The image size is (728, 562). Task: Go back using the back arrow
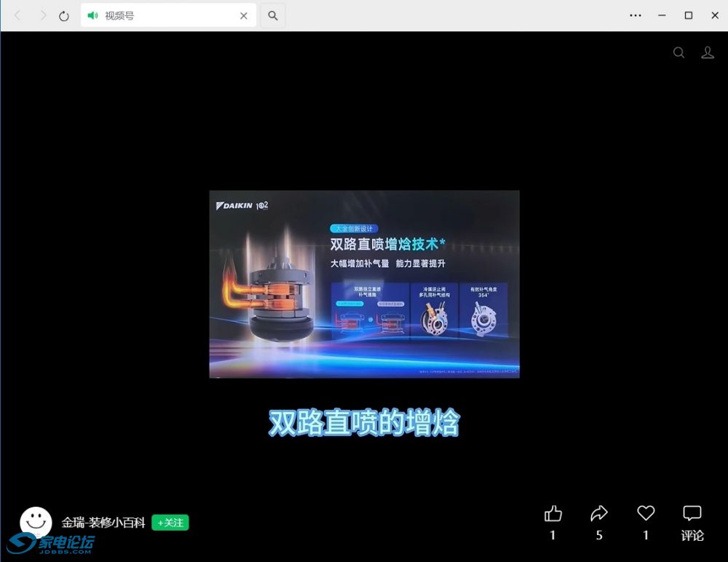[x=18, y=15]
